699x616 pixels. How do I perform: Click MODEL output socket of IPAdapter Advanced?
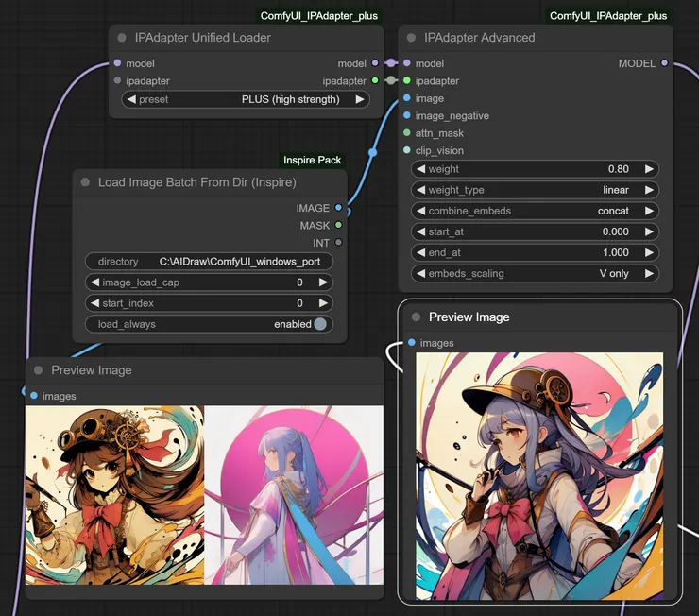(x=664, y=63)
